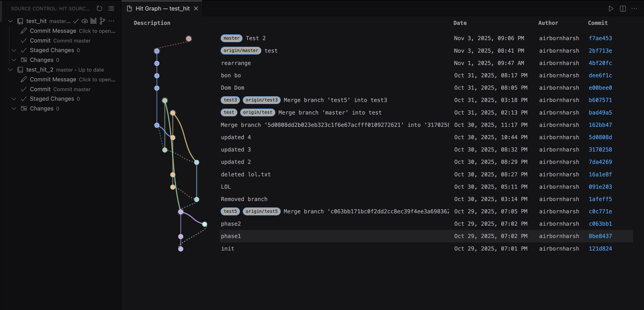
Task: Open Commit Message under test_hit
Action: 53,31
